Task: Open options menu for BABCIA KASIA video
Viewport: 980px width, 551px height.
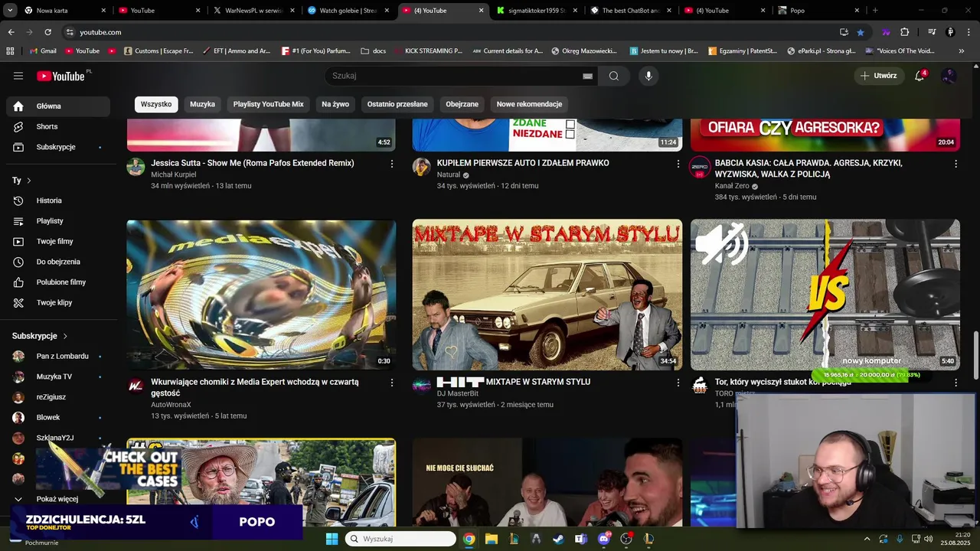Action: click(x=955, y=164)
